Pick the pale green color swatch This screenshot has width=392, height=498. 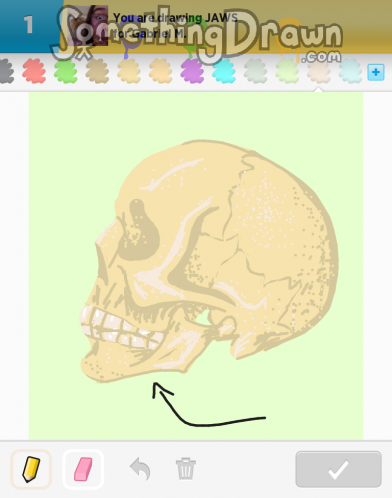click(x=287, y=71)
